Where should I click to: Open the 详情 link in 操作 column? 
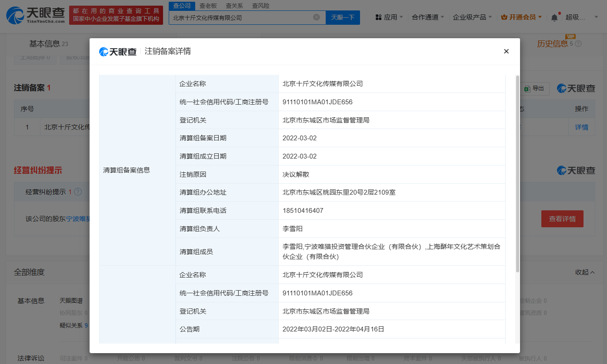(x=582, y=127)
